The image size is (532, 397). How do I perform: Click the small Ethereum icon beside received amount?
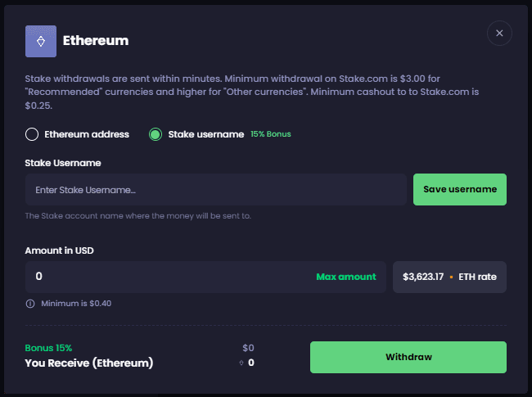click(240, 363)
